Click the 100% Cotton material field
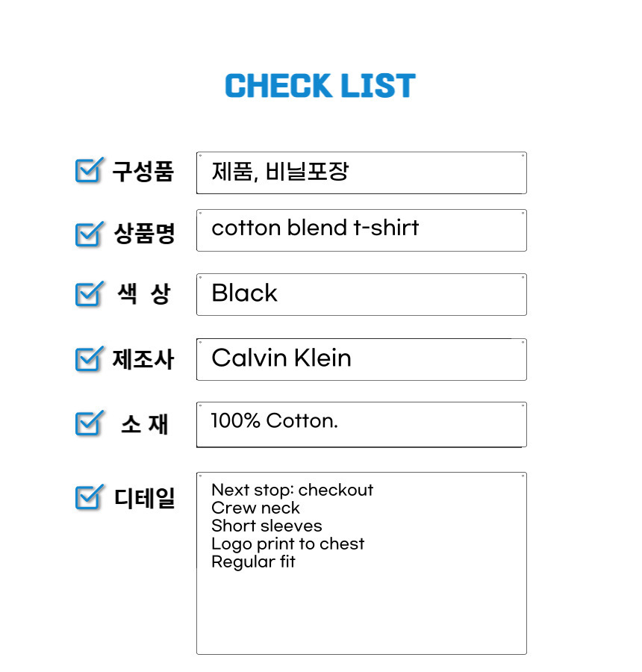This screenshot has height=672, width=642. click(x=361, y=424)
